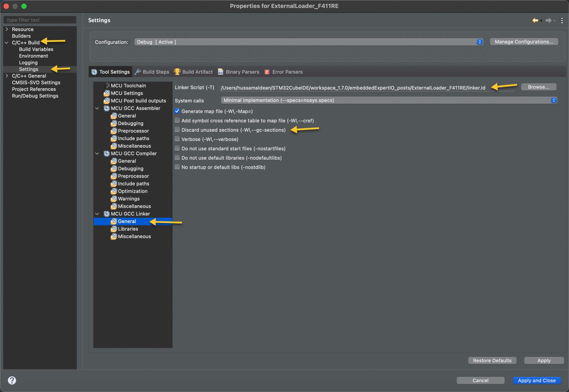Click the back navigation arrow icon
Image resolution: width=569 pixels, height=392 pixels.
tap(535, 20)
